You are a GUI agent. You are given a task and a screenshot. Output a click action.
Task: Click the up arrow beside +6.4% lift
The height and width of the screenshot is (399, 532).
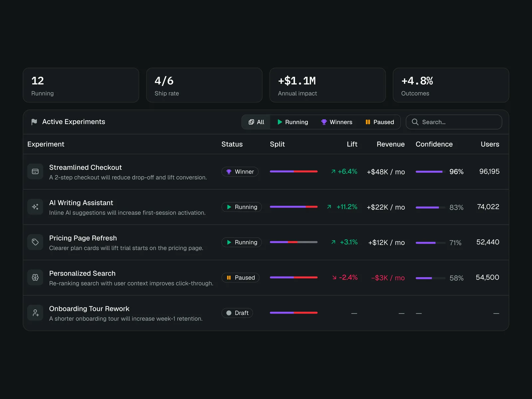point(333,172)
